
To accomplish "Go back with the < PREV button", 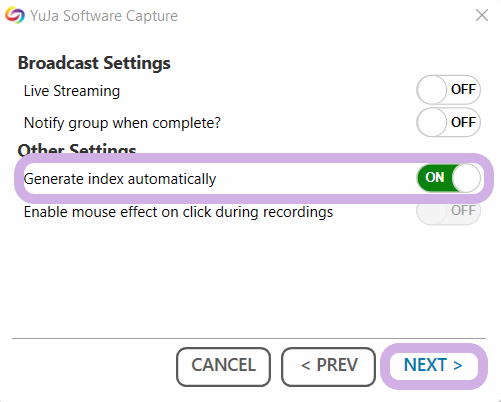I will (328, 367).
